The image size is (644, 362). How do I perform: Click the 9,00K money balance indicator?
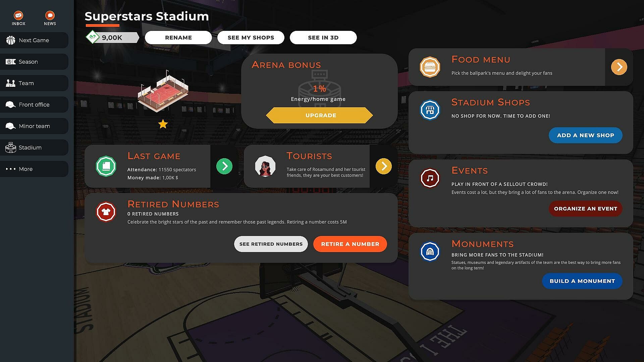click(x=112, y=38)
